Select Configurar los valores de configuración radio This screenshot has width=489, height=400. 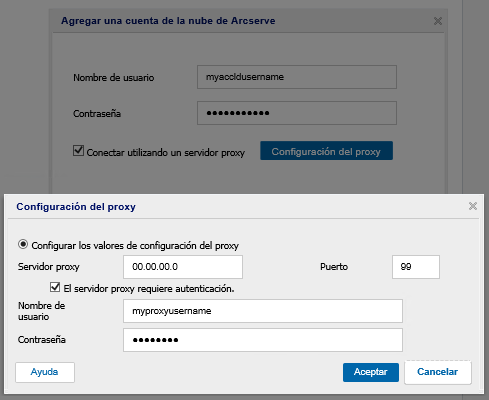[x=23, y=245]
